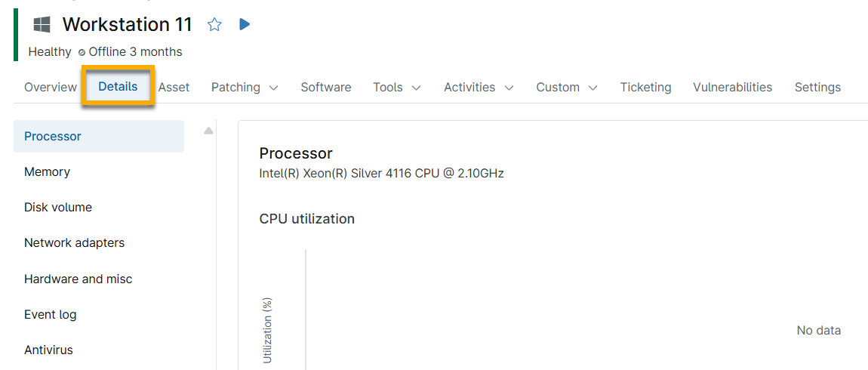Select Event log in sidebar
This screenshot has width=868, height=370.
pyautogui.click(x=50, y=315)
